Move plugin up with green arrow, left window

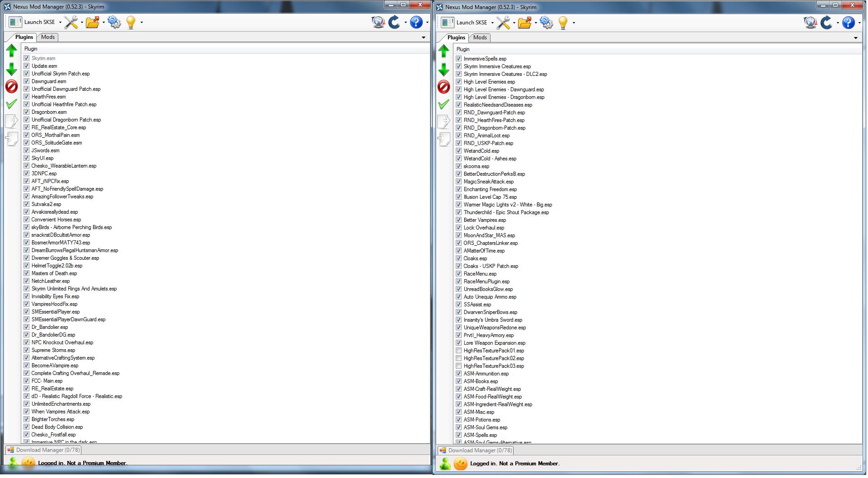(12, 51)
